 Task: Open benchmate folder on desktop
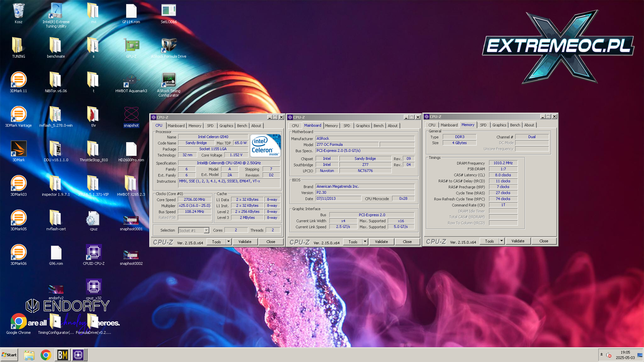(x=56, y=48)
